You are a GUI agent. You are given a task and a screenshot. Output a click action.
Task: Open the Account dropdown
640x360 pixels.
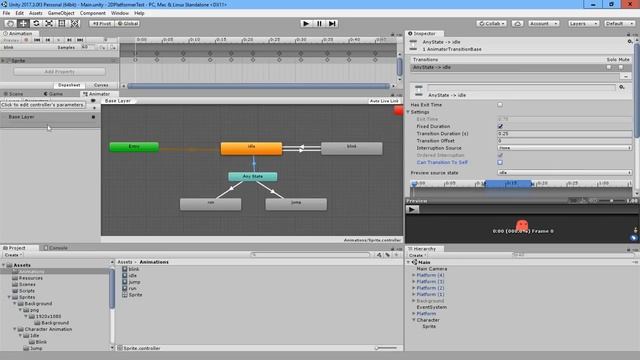[x=543, y=24]
